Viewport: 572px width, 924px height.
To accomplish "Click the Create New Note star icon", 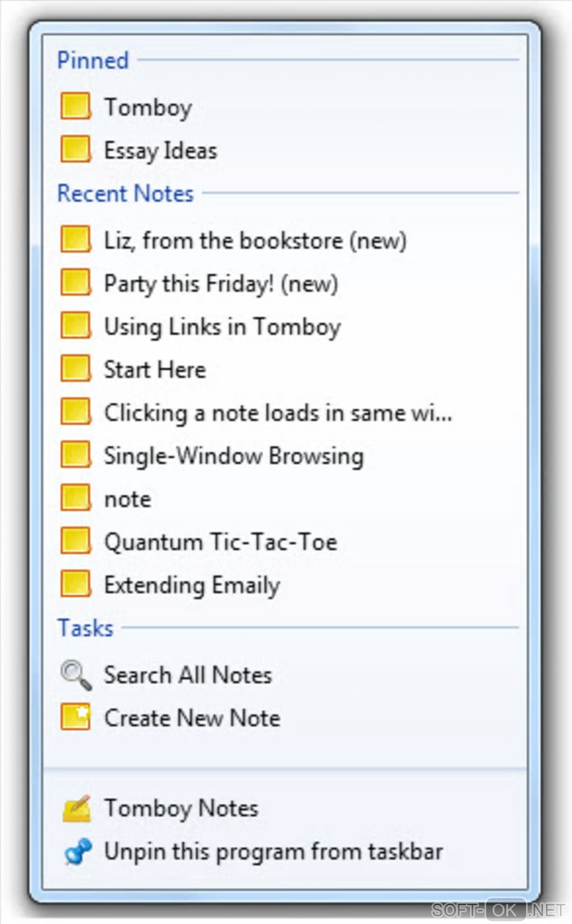I will pyautogui.click(x=75, y=717).
